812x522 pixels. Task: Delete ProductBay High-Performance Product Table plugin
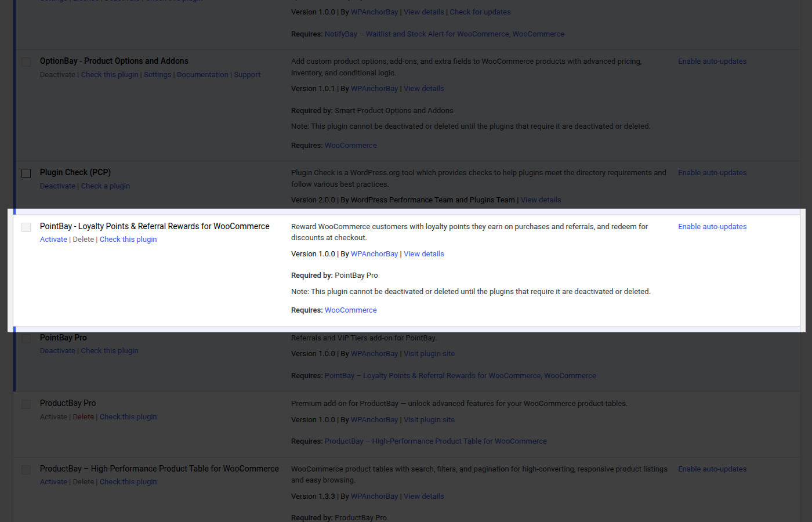point(84,482)
